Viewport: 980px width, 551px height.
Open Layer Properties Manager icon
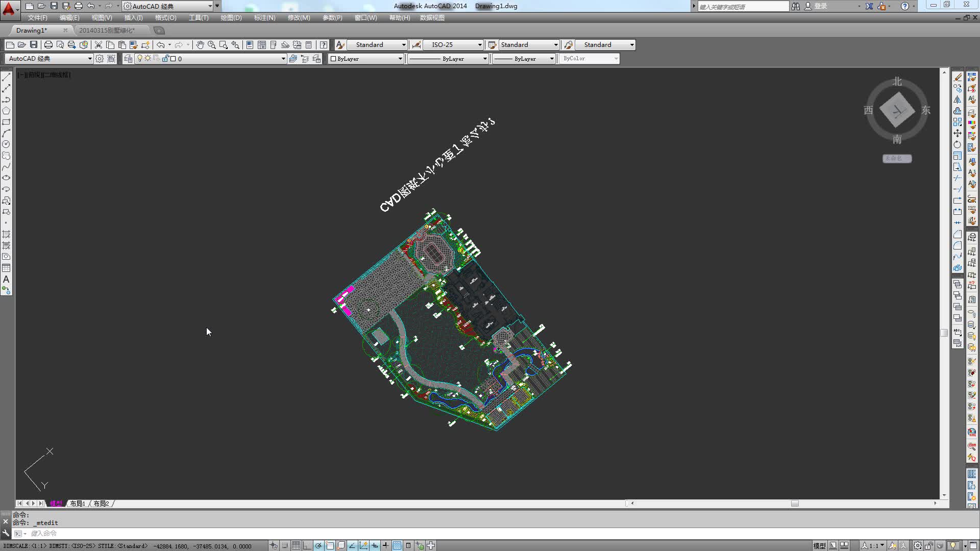128,59
